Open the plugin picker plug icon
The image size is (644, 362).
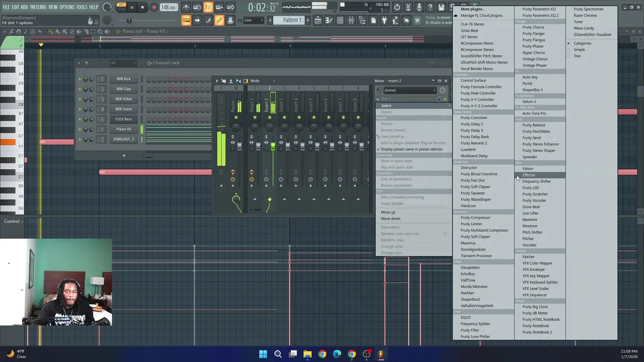[x=384, y=20]
